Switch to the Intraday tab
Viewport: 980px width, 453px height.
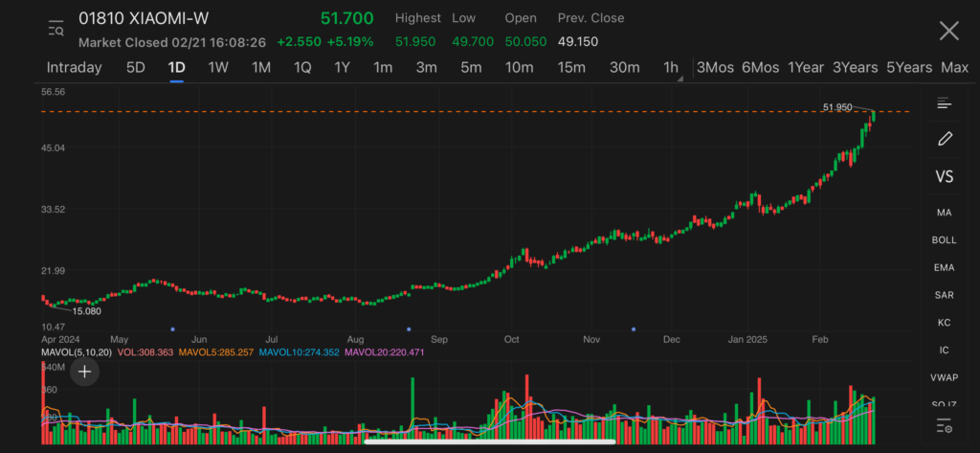click(74, 67)
